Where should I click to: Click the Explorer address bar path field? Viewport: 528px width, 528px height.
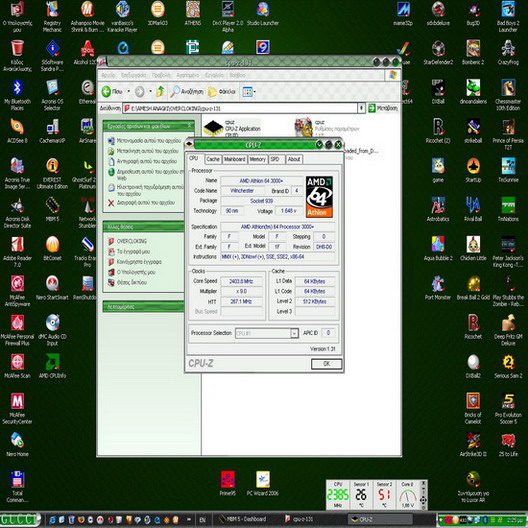[x=240, y=108]
